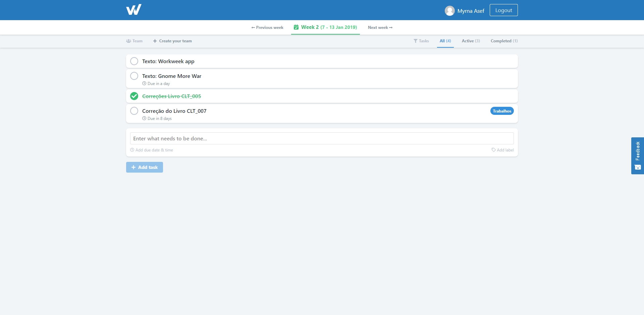Image resolution: width=644 pixels, height=315 pixels.
Task: Focus the 'Enter what needs to be done' field
Action: (322, 138)
